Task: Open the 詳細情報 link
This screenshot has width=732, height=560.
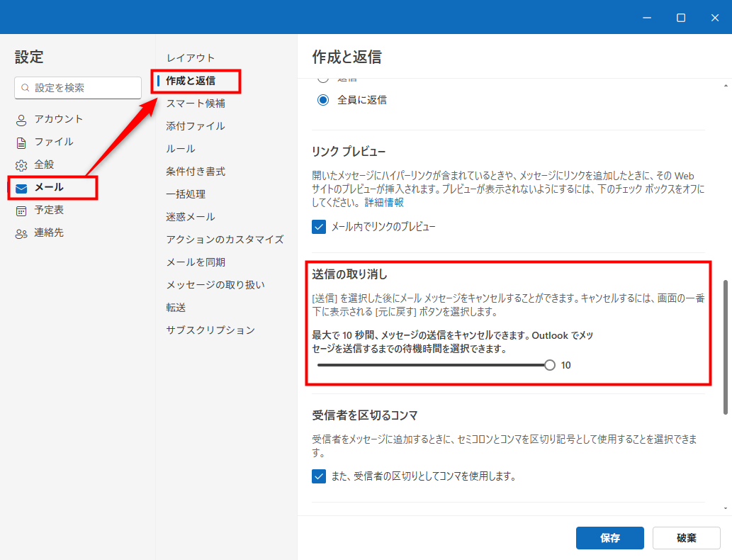Action: coord(384,202)
